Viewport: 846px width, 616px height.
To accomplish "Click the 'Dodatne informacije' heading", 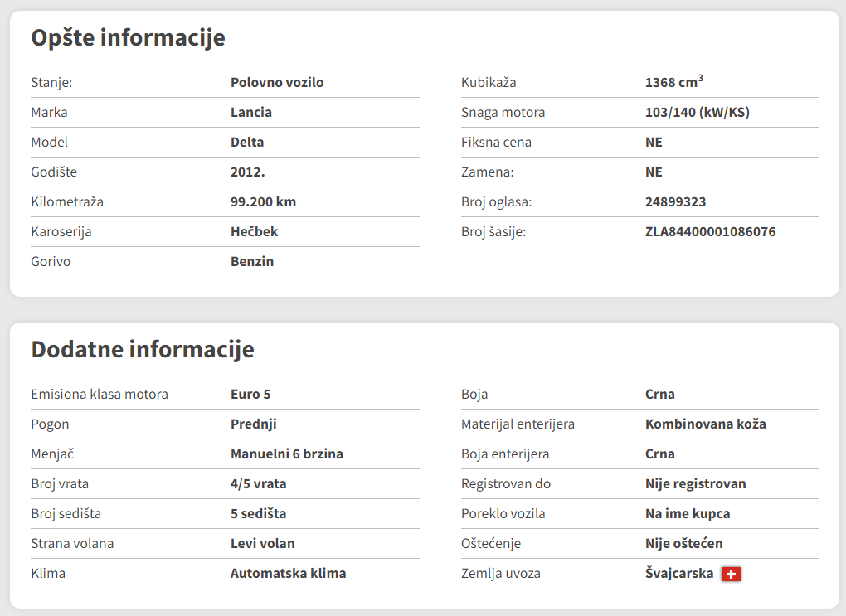I will click(143, 350).
